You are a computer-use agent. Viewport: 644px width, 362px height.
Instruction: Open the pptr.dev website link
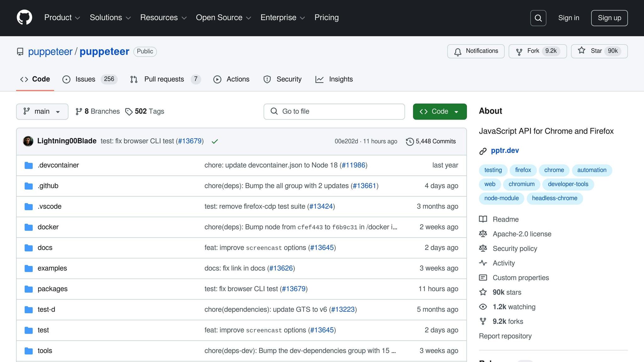(505, 151)
